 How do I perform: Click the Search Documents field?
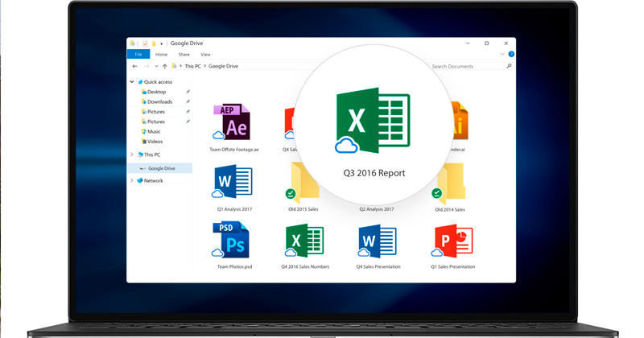pos(467,67)
